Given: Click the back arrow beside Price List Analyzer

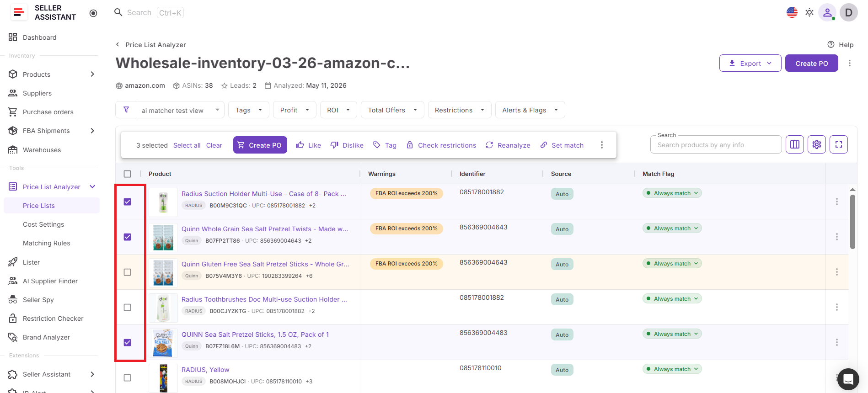Looking at the screenshot, I should (118, 44).
